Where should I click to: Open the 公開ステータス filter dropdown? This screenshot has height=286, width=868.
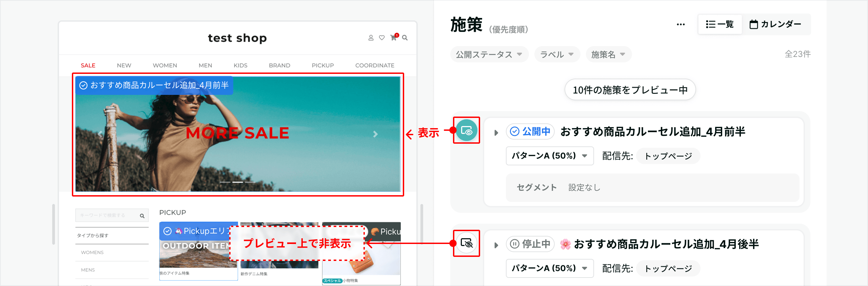pyautogui.click(x=489, y=54)
